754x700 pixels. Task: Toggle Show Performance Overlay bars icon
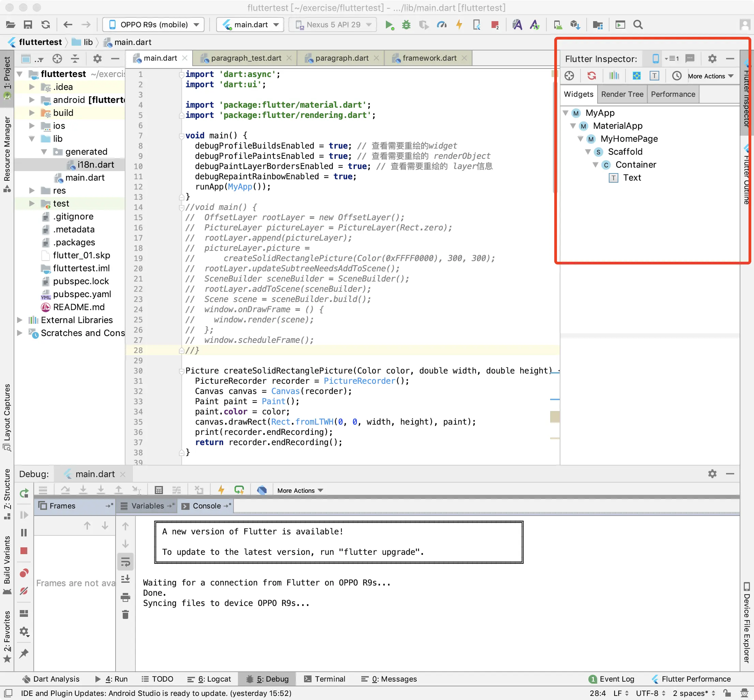click(614, 76)
